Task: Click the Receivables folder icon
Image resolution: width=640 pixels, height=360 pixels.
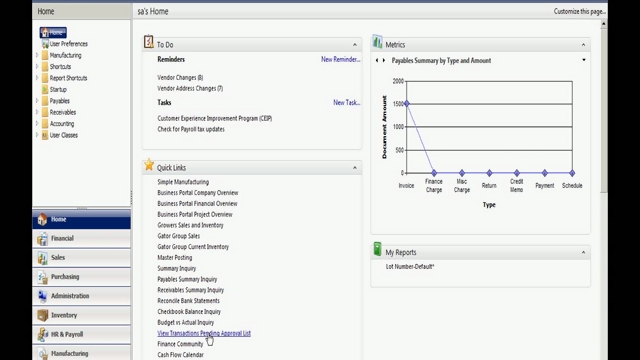Action: pyautogui.click(x=45, y=112)
